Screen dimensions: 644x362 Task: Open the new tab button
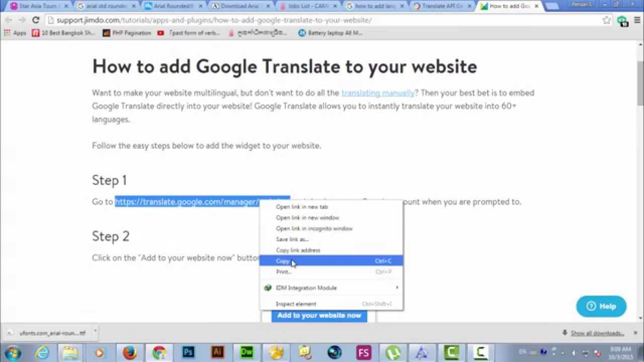click(x=552, y=6)
